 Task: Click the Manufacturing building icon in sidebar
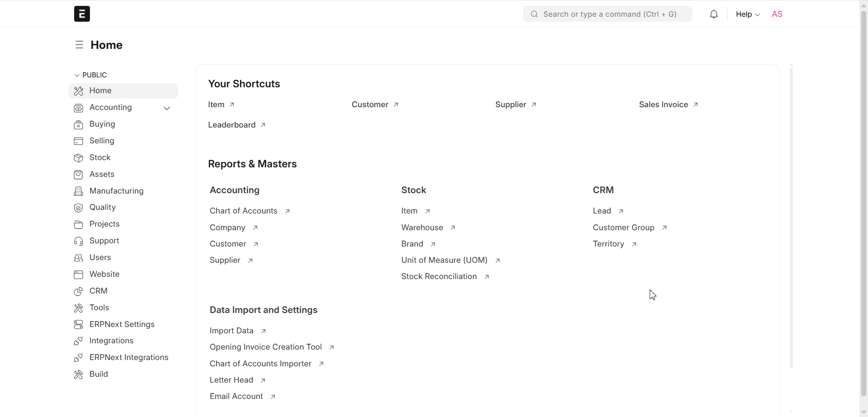click(79, 191)
